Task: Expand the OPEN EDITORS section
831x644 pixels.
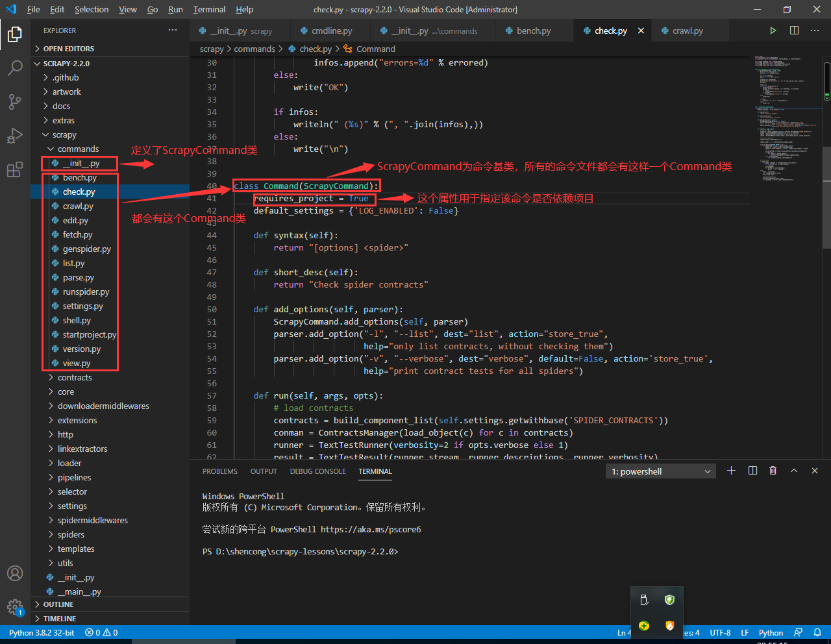Action: pos(110,49)
